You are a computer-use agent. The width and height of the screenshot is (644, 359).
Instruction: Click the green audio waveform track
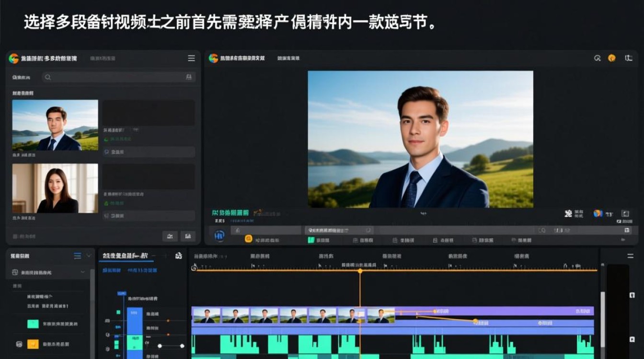coord(392,345)
